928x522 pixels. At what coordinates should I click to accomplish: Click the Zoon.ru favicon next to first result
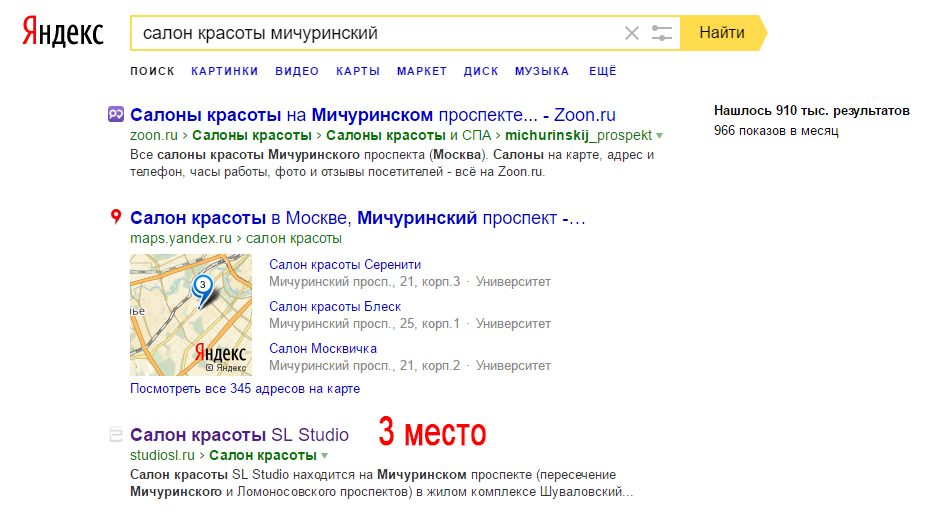[116, 114]
